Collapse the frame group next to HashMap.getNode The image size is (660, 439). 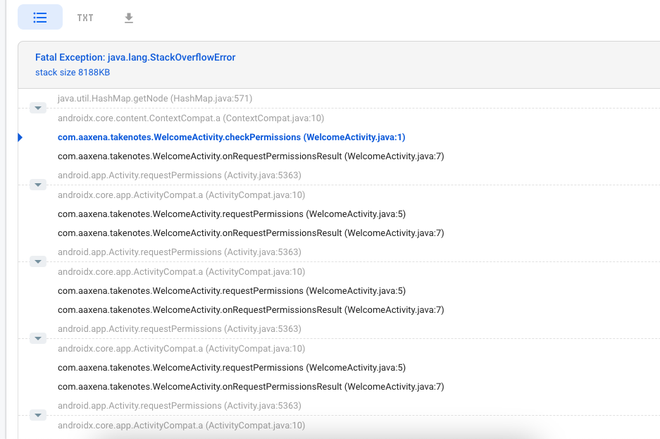(38, 108)
